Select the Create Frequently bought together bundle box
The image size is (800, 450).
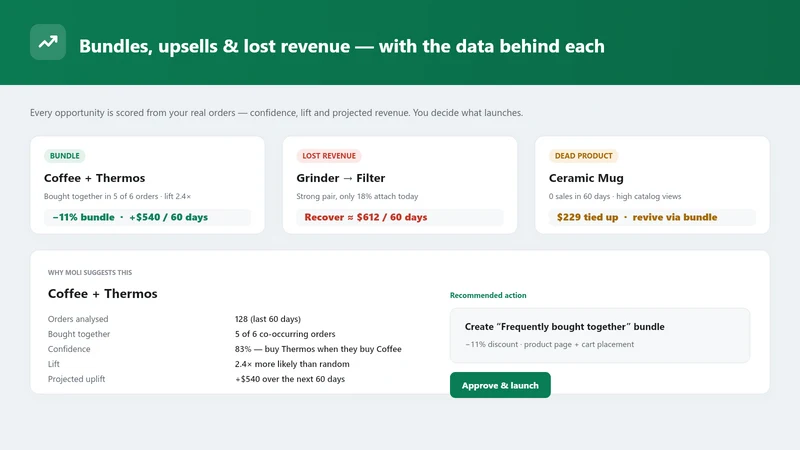click(x=600, y=335)
